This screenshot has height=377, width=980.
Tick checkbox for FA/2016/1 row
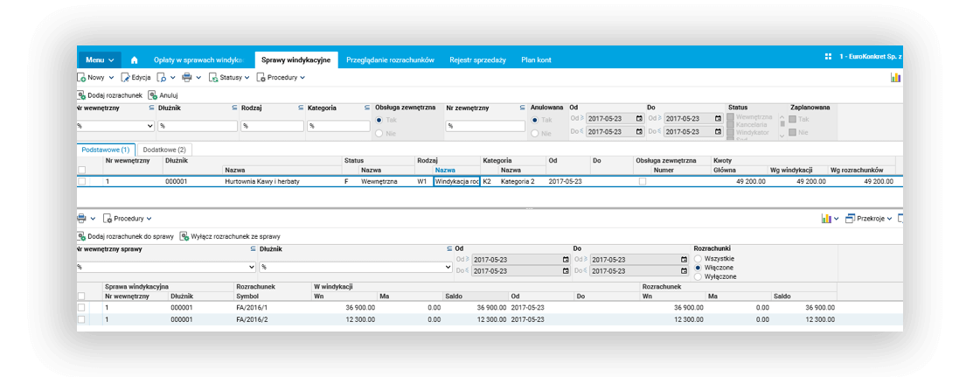pos(81,308)
